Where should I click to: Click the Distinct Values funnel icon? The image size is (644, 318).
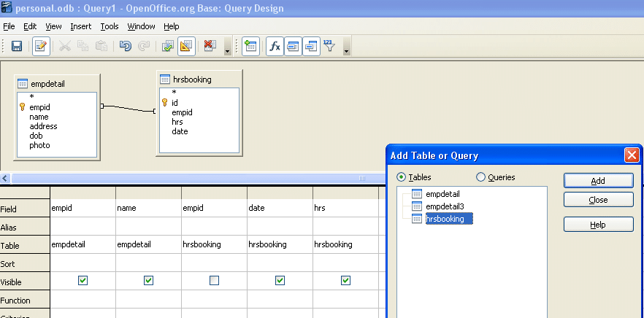click(x=329, y=46)
